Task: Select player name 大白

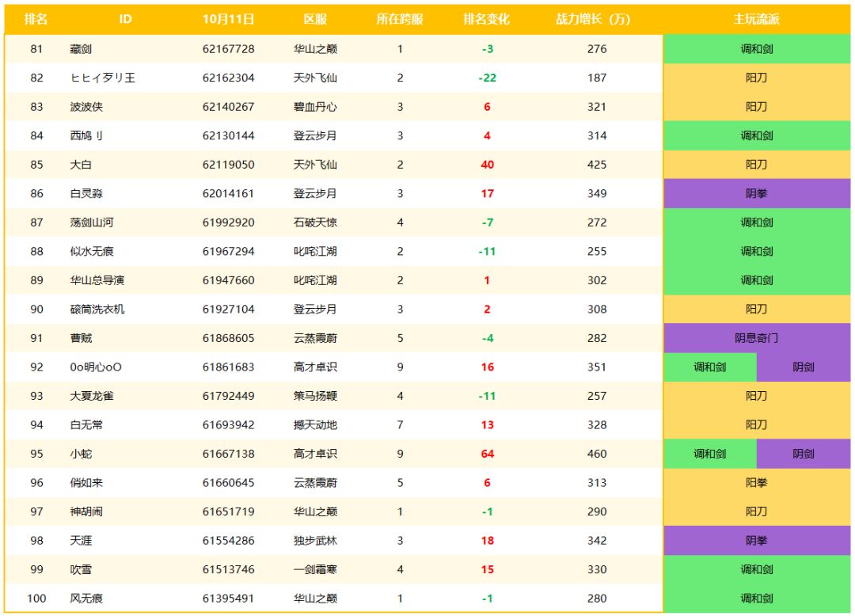Action: pos(81,165)
